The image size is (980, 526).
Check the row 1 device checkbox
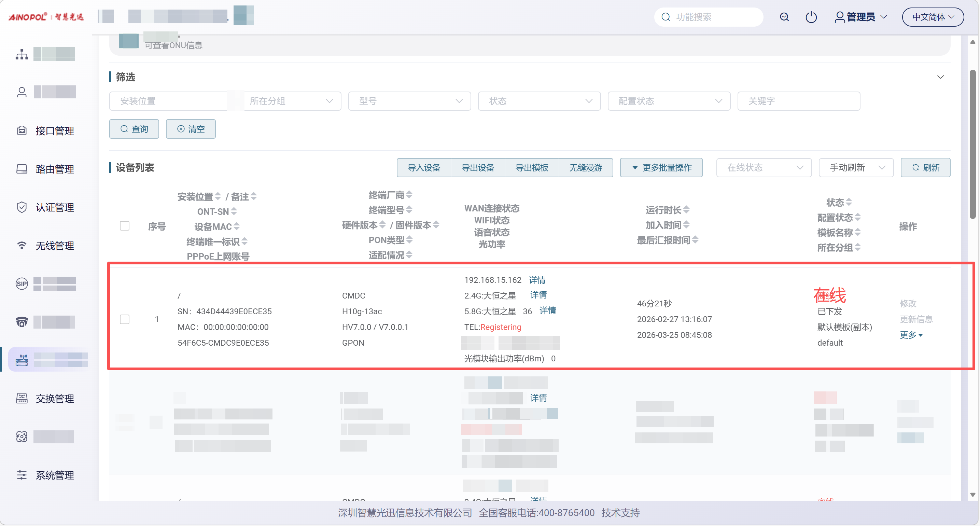[x=124, y=319]
